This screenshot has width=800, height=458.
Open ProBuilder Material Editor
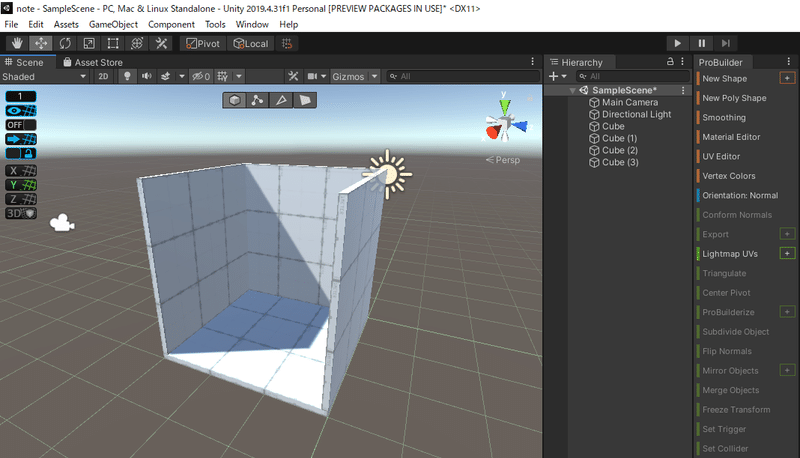tap(731, 137)
